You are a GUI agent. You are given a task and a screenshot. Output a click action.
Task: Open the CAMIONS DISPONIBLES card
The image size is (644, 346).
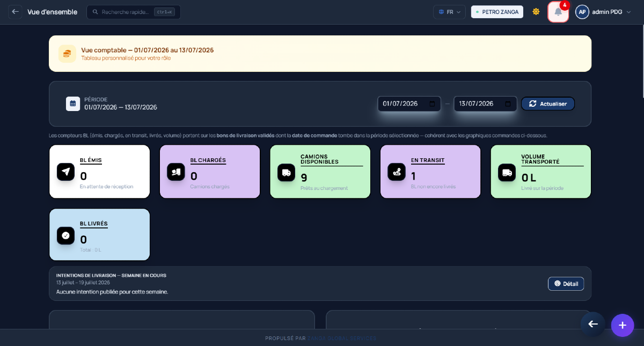[320, 172]
